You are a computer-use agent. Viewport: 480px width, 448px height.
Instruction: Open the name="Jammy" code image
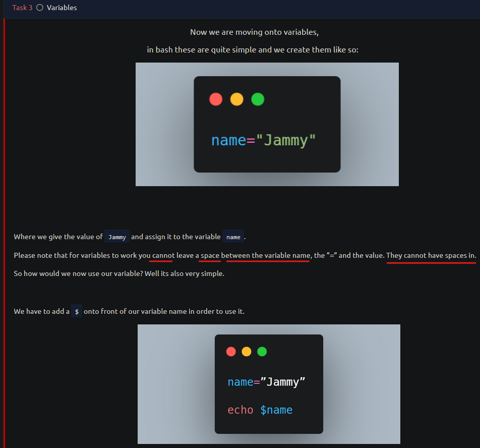pyautogui.click(x=267, y=124)
